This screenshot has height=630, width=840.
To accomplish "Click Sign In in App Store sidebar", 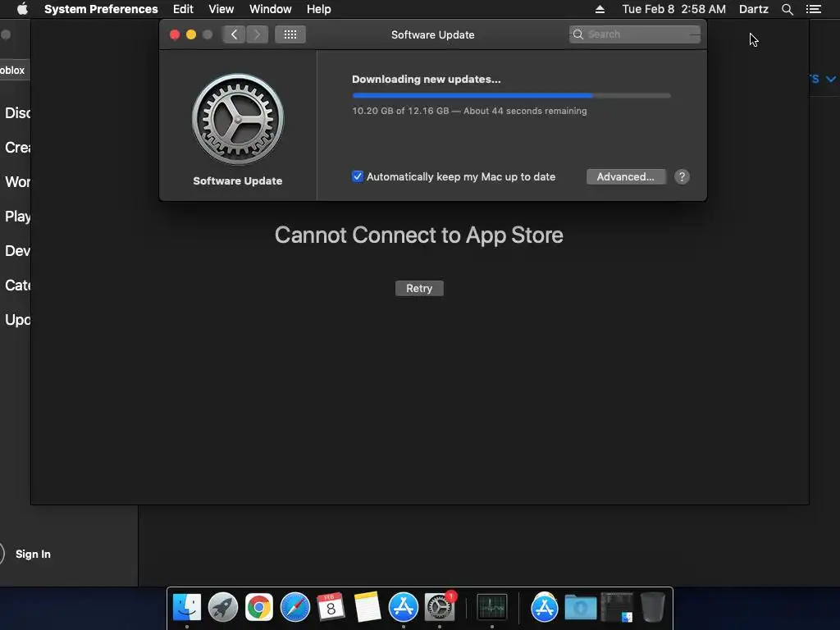I will 33,554.
